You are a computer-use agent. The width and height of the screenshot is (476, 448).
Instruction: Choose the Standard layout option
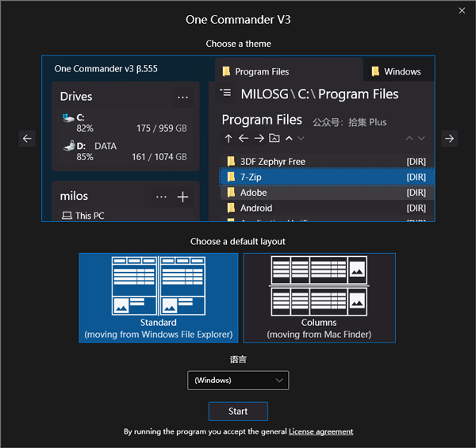point(159,298)
